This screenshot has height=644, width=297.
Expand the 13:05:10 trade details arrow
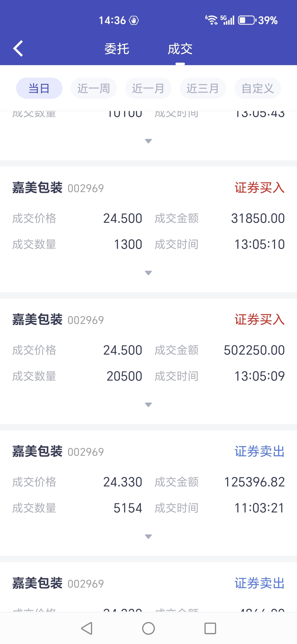click(148, 273)
